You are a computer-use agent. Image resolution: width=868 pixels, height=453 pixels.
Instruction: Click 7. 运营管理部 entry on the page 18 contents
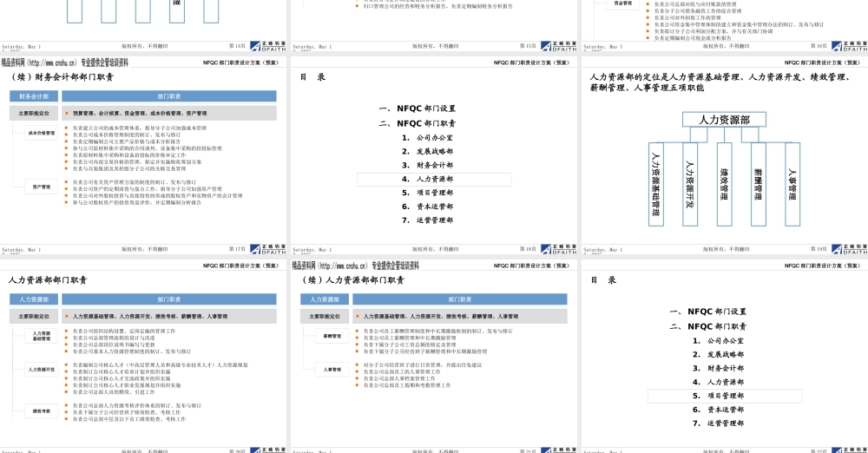428,220
